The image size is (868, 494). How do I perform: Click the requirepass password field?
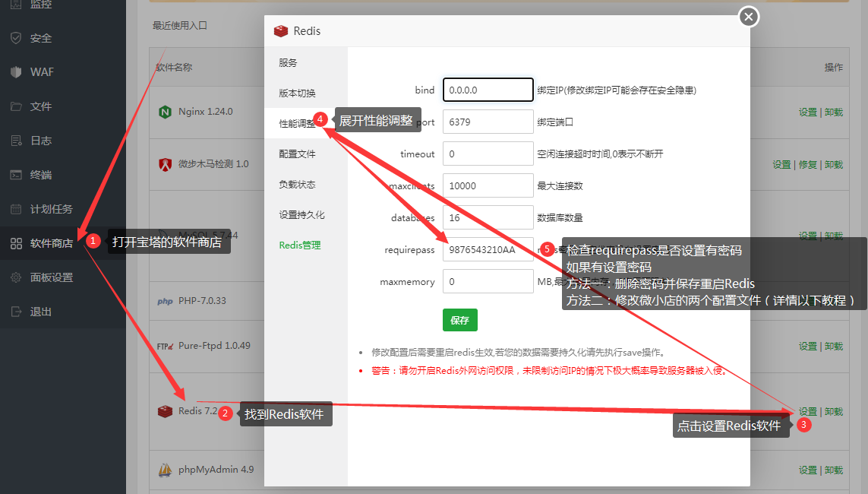[x=488, y=250]
